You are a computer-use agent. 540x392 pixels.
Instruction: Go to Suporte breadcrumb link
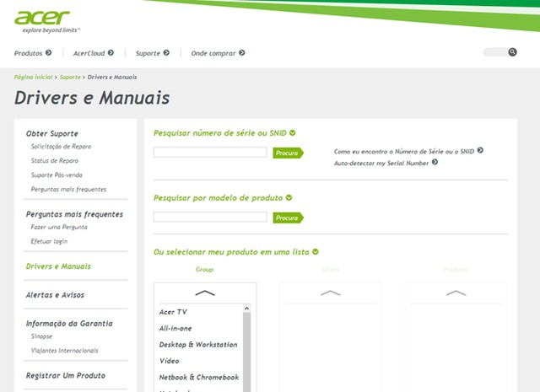(70, 77)
